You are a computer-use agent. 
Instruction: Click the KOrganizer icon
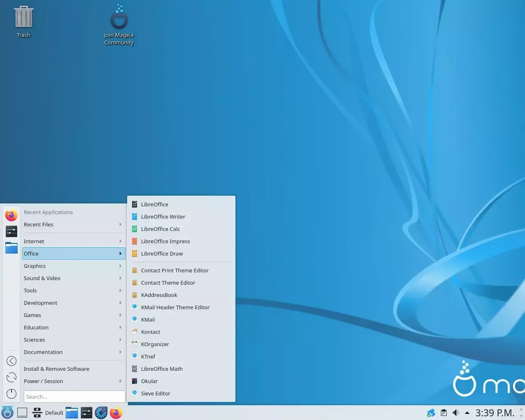(x=135, y=344)
